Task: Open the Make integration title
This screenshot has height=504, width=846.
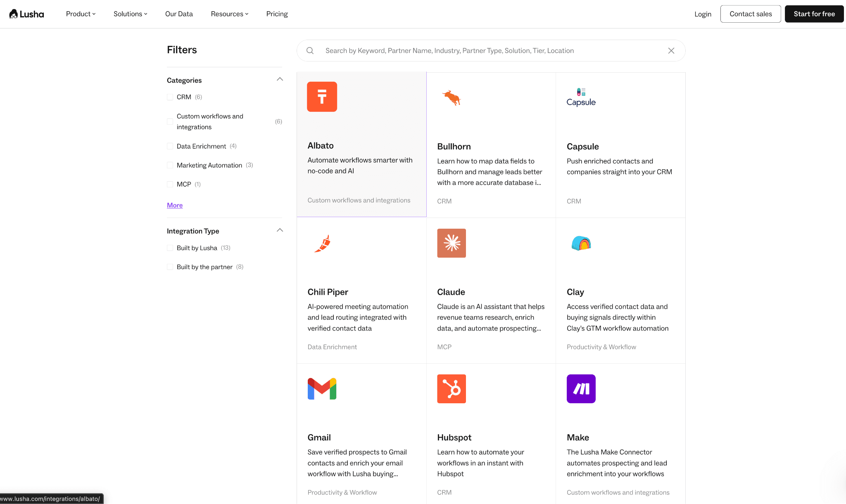Action: point(578,438)
